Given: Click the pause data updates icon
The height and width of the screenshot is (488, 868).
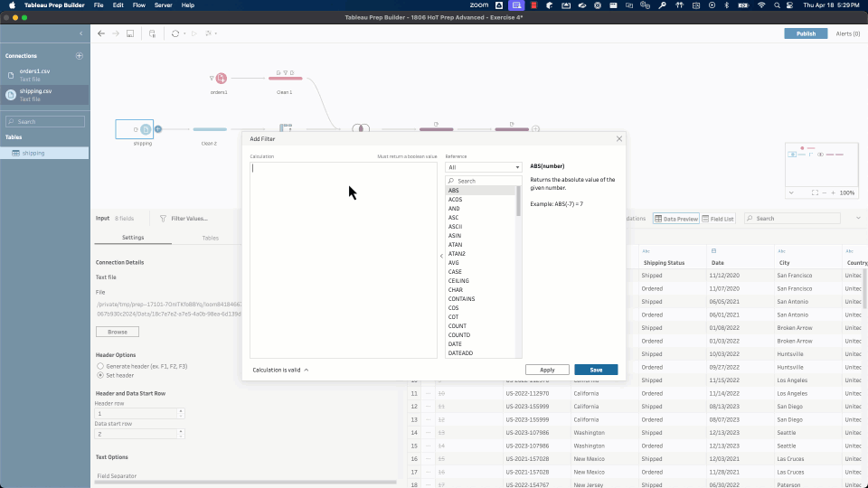Looking at the screenshot, I should 152,33.
